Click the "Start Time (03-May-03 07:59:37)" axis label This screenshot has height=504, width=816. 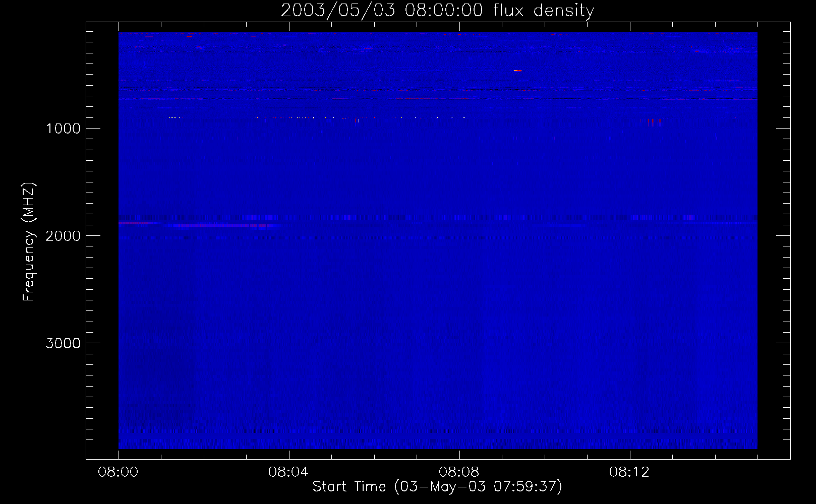pos(437,486)
